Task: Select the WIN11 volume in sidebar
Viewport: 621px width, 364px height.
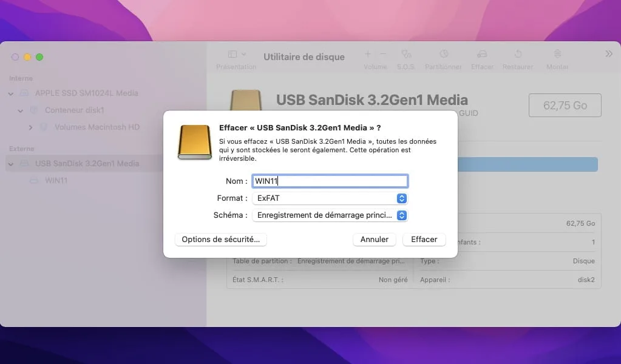Action: click(x=56, y=181)
